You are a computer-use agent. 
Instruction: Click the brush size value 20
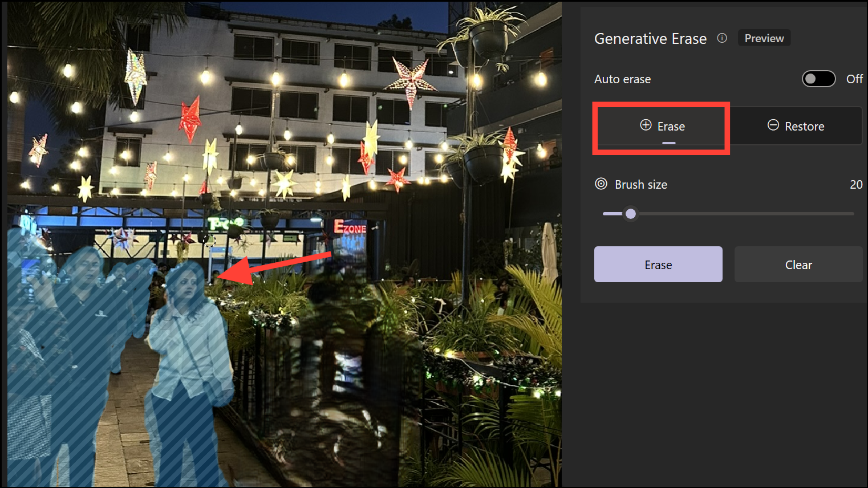pyautogui.click(x=856, y=185)
